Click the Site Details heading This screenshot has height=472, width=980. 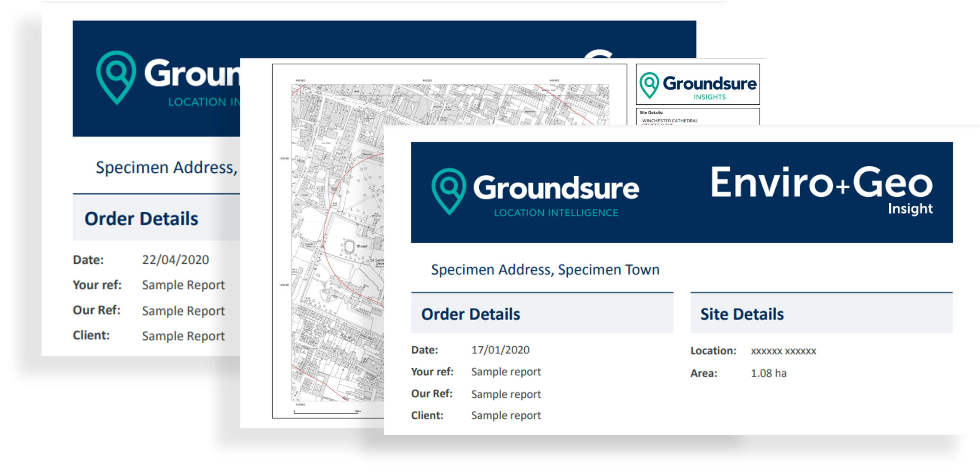[742, 314]
